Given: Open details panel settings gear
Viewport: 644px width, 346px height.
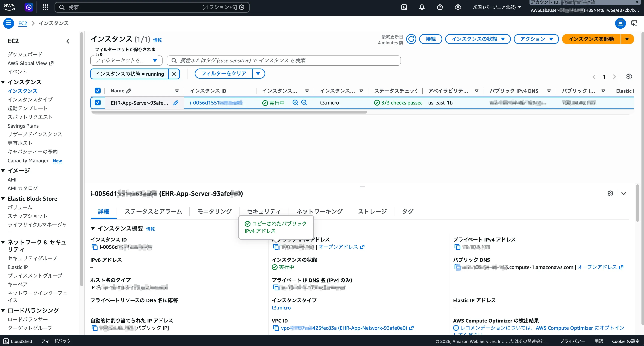Looking at the screenshot, I should 610,193.
